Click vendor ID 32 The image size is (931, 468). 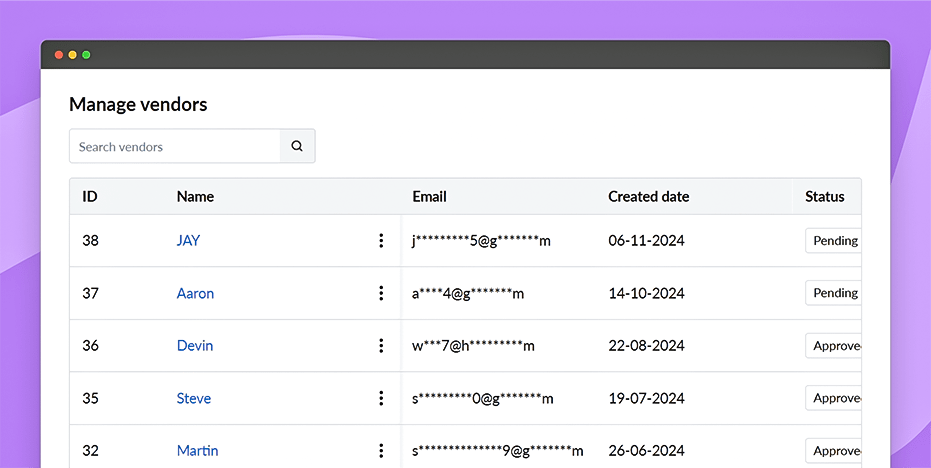(x=90, y=451)
